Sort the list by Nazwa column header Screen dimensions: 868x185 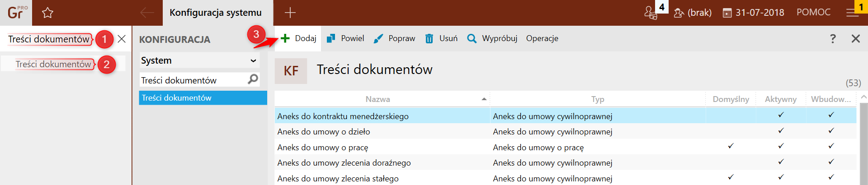click(x=377, y=99)
